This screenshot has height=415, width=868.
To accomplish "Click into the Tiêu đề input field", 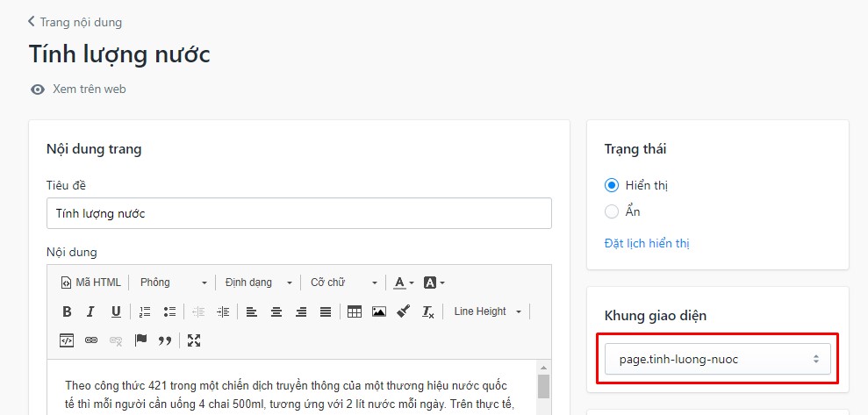I will [x=299, y=213].
